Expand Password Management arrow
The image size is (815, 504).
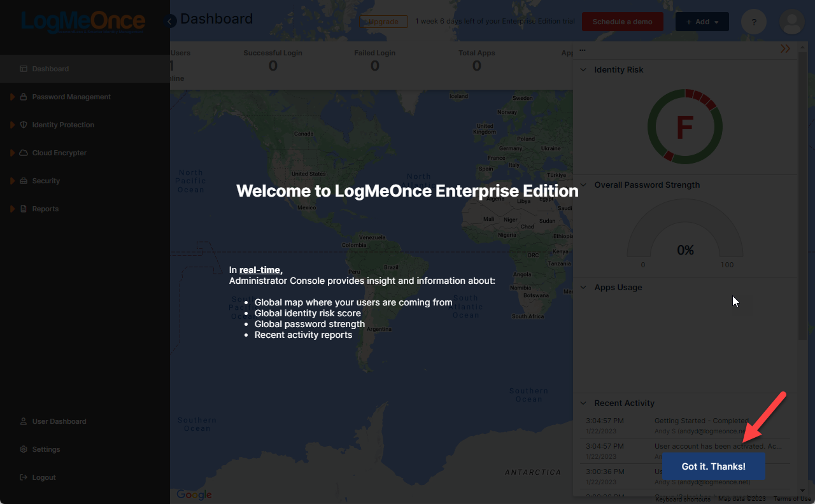pyautogui.click(x=12, y=97)
